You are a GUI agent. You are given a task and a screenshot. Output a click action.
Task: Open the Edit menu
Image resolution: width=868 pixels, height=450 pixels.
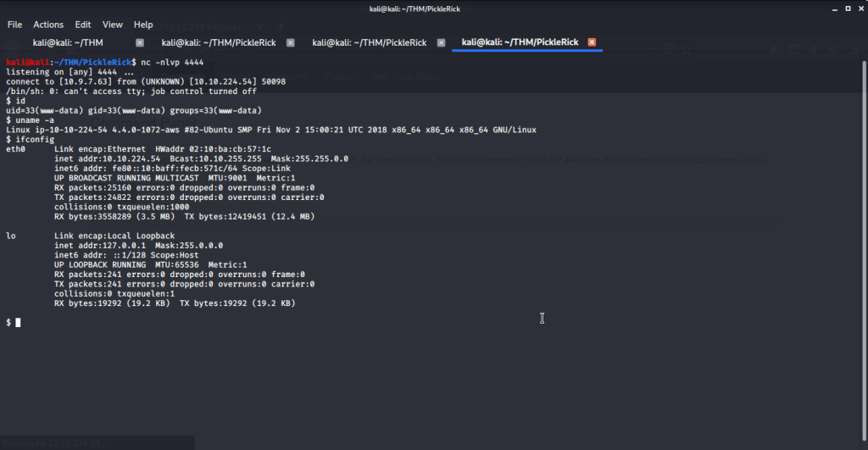click(x=83, y=25)
